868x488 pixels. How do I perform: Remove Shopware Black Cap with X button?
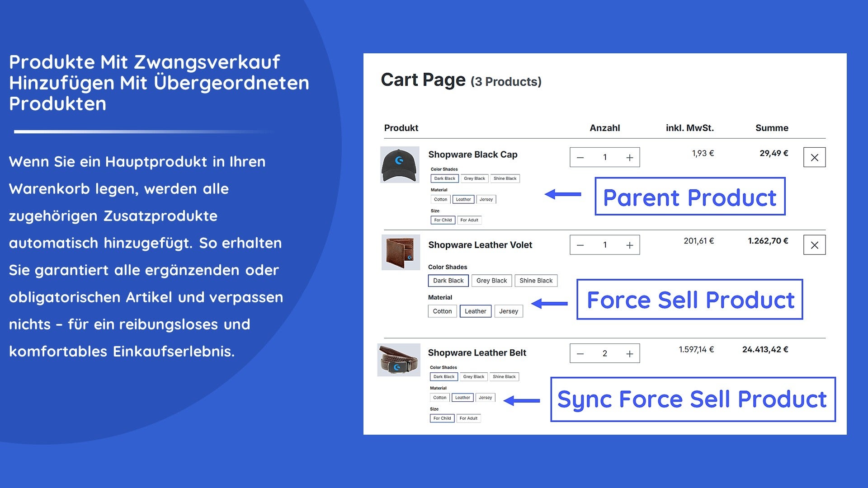[814, 158]
